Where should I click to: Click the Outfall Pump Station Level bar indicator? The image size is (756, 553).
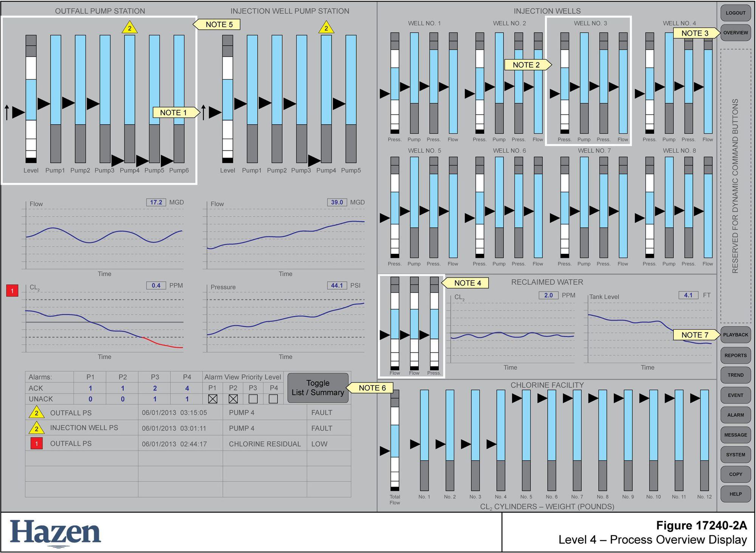pos(31,99)
